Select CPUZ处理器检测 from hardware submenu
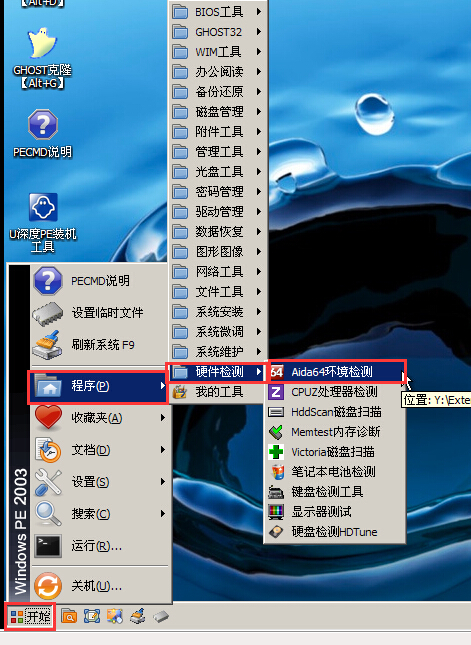This screenshot has height=645, width=471. [334, 392]
